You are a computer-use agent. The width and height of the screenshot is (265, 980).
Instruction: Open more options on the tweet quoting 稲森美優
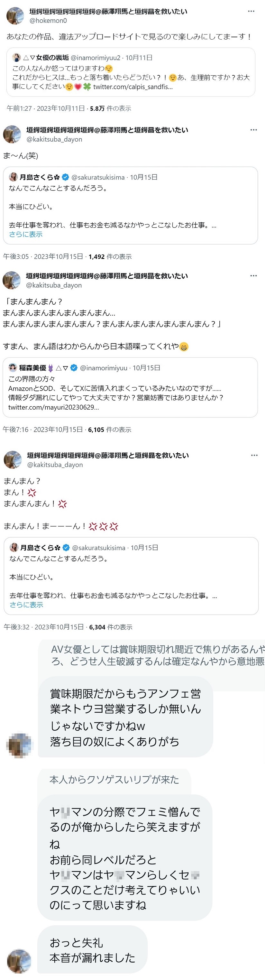pyautogui.click(x=254, y=276)
